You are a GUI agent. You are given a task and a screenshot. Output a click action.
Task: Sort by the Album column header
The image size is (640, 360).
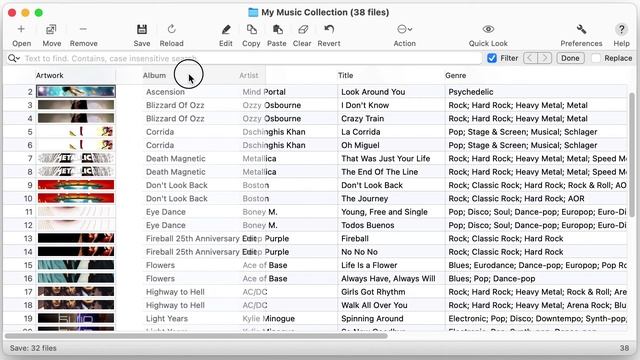coord(154,76)
